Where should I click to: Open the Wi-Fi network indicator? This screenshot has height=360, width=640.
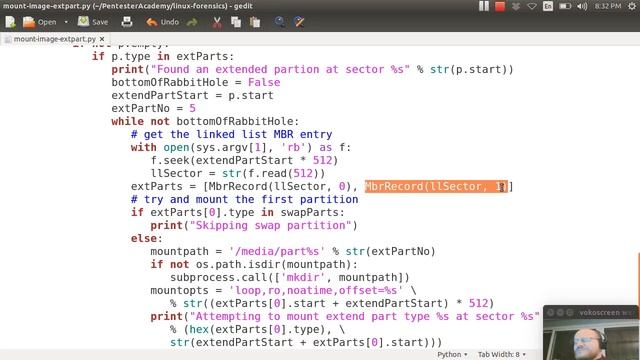tap(531, 6)
